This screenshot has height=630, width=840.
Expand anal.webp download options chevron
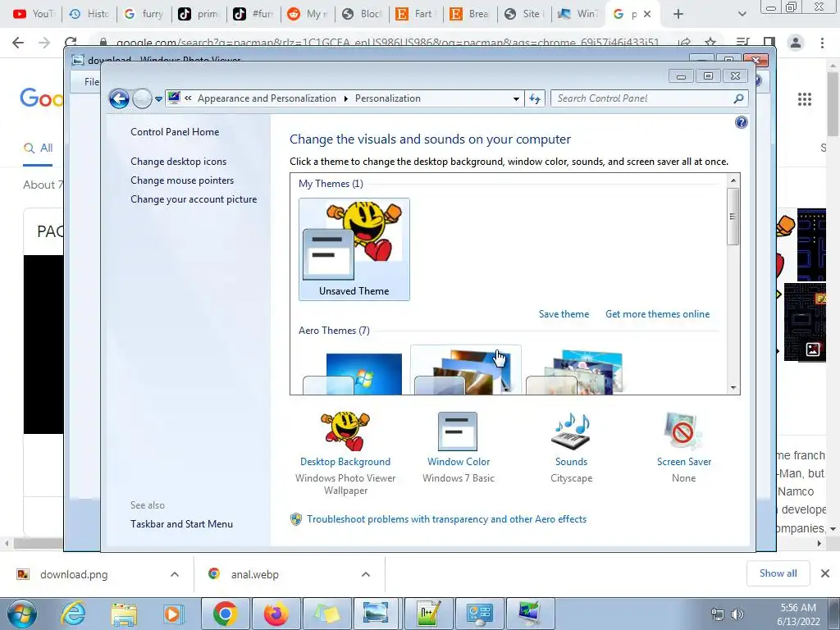[x=366, y=574]
